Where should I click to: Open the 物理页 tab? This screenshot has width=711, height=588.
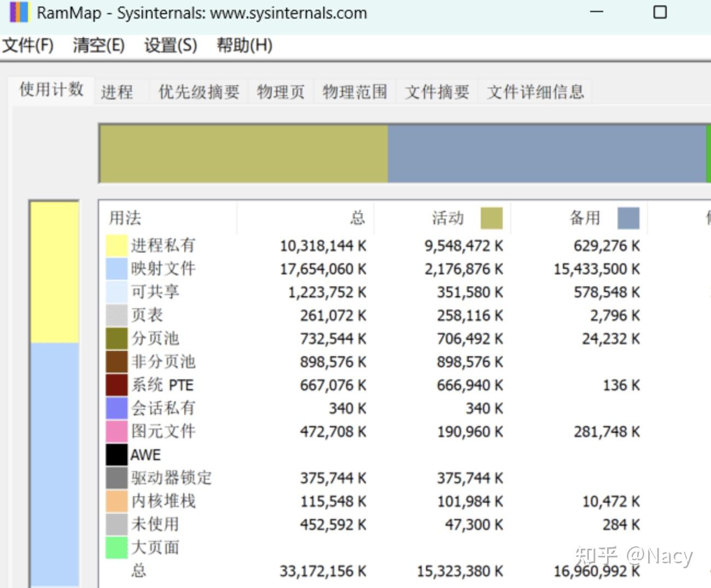click(x=280, y=91)
